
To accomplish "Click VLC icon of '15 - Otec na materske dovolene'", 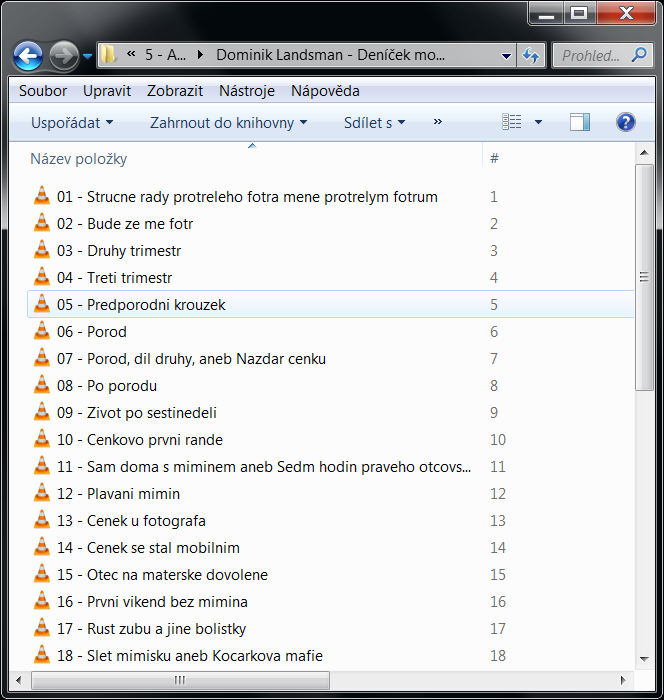I will (42, 574).
